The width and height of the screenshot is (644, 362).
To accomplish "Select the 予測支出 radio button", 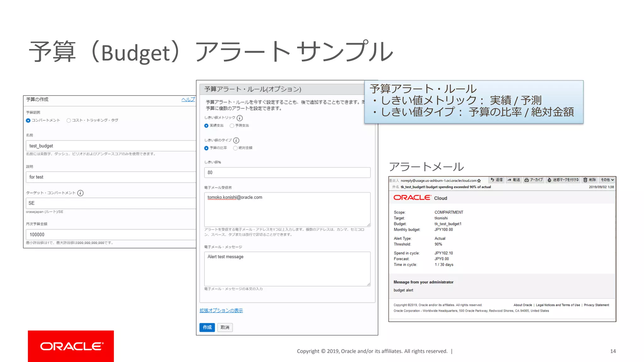I will click(x=232, y=126).
